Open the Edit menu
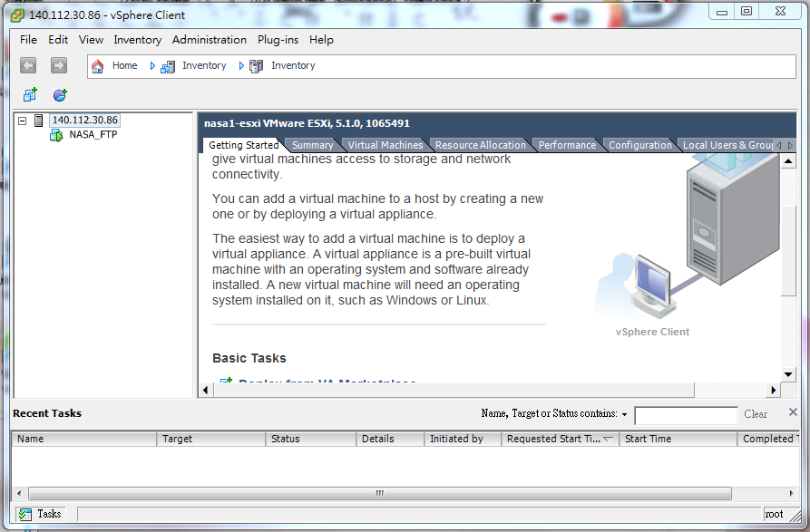 click(58, 40)
